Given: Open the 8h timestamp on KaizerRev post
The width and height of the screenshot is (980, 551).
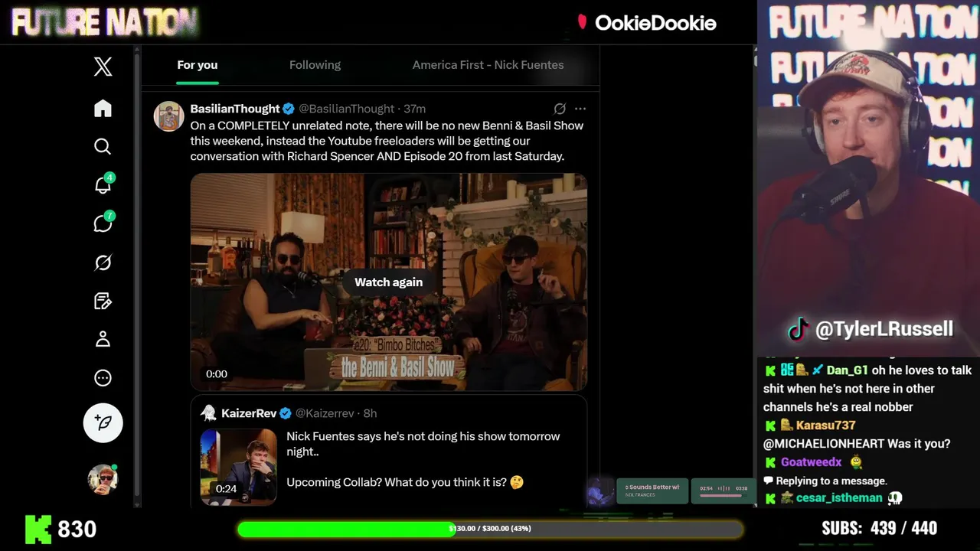Looking at the screenshot, I should [370, 413].
